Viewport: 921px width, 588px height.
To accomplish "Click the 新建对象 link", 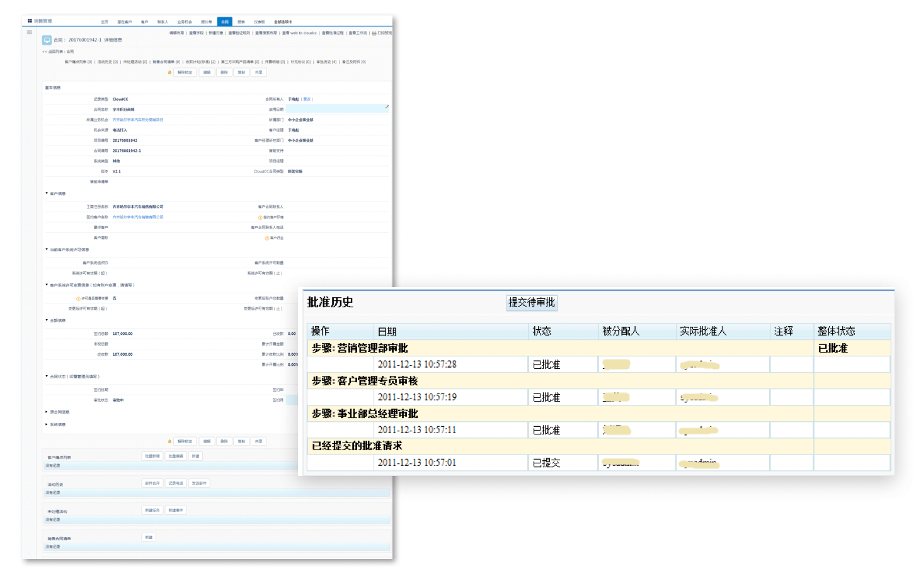I will point(216,33).
